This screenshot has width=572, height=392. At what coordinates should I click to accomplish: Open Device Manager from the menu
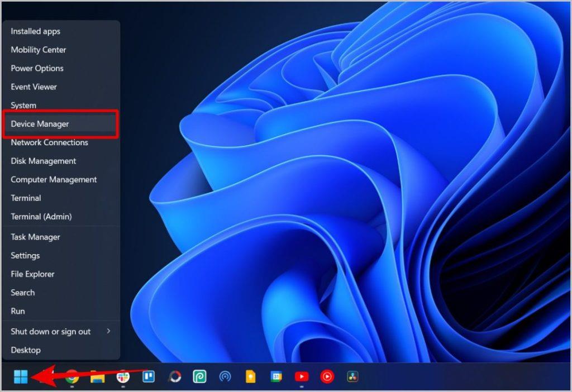(61, 124)
